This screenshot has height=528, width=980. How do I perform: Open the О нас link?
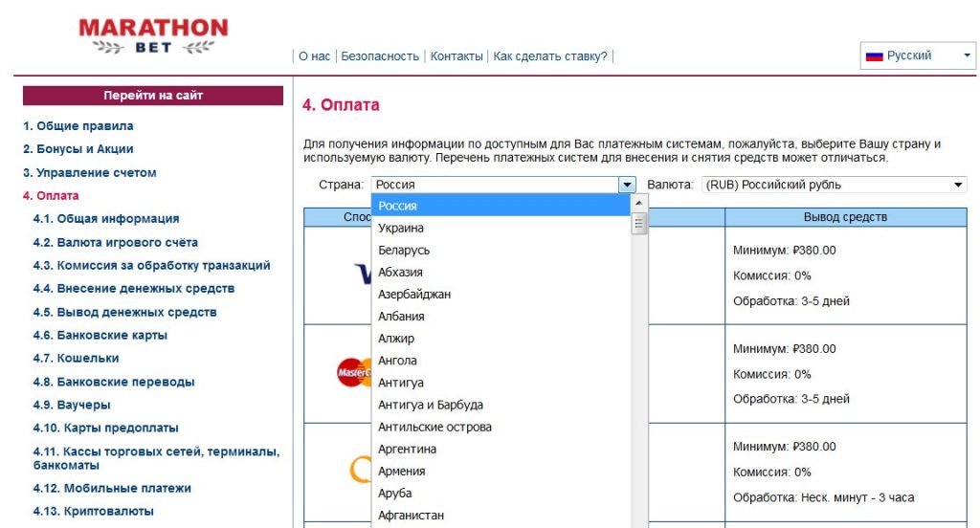click(x=314, y=56)
